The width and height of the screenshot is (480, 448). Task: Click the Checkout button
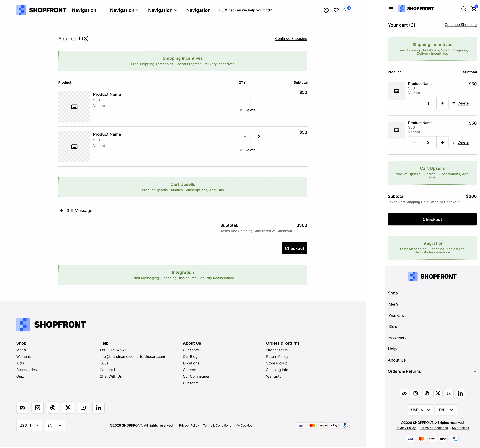(294, 248)
